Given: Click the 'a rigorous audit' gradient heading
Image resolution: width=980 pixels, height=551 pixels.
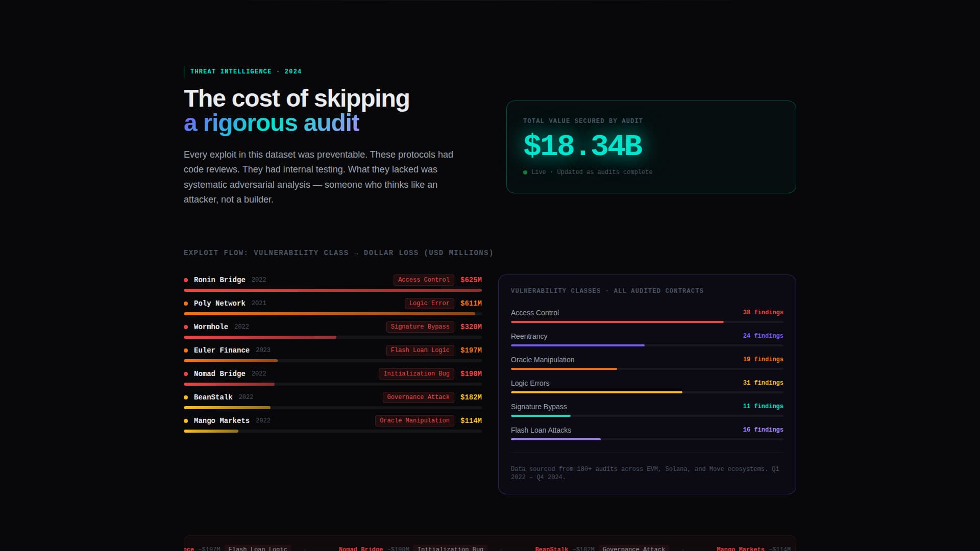Looking at the screenshot, I should point(272,123).
